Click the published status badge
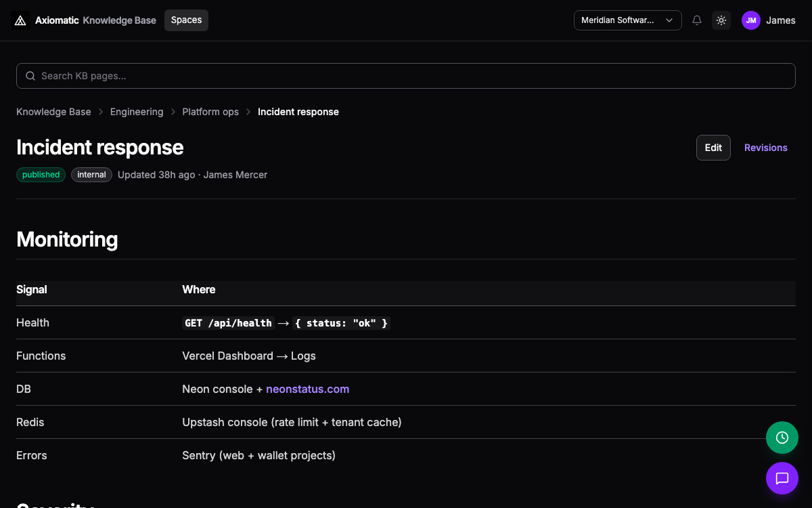This screenshot has width=812, height=508. 41,175
